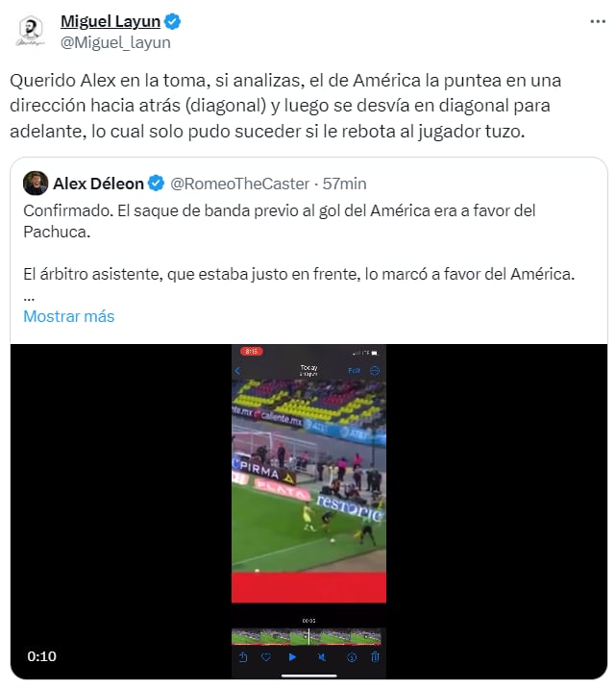
Task: Tap the trash delete icon
Action: (375, 656)
